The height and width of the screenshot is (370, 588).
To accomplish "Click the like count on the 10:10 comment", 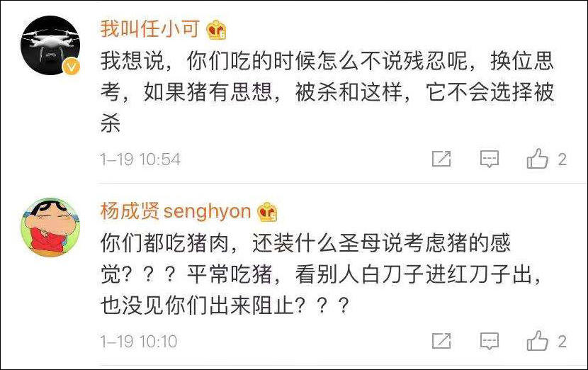I will click(x=562, y=342).
